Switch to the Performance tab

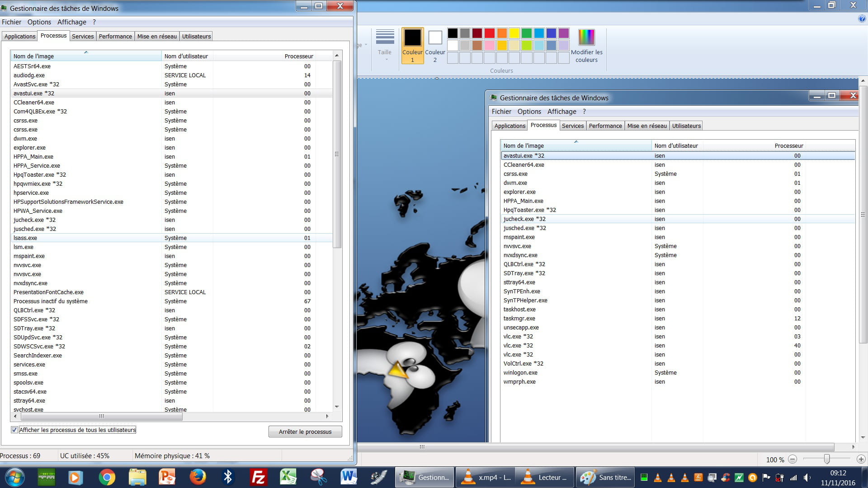pos(115,36)
